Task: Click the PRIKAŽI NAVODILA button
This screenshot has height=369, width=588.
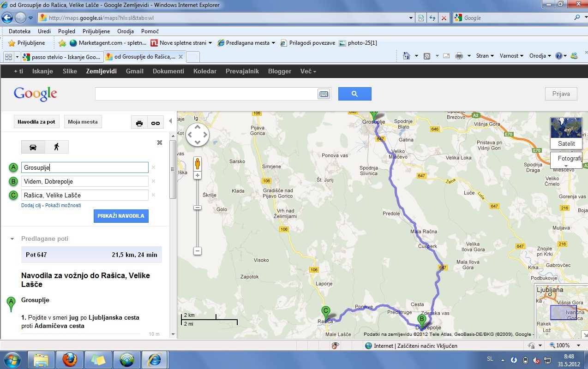Action: pyautogui.click(x=121, y=216)
